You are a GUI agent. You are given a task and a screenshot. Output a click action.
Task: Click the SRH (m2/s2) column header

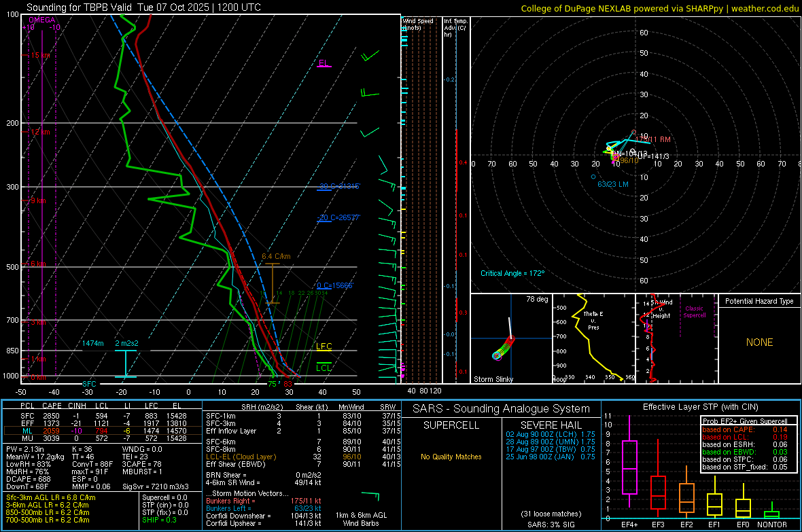[262, 407]
